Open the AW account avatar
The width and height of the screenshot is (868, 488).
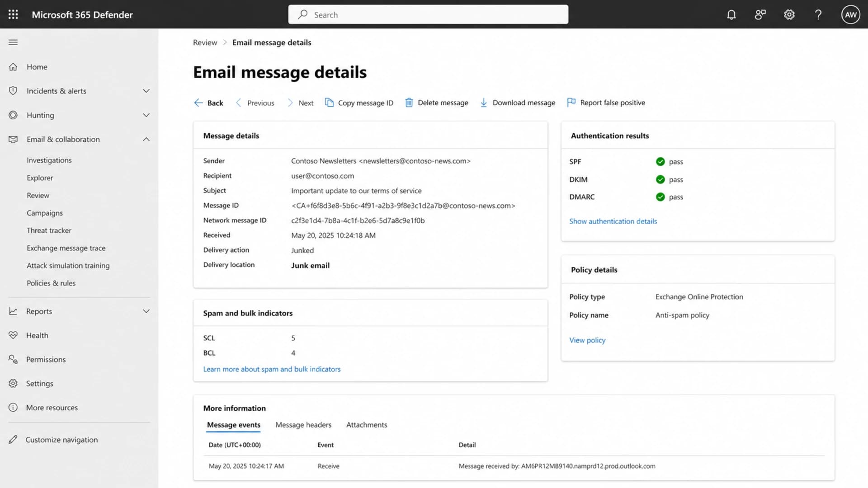tap(850, 14)
